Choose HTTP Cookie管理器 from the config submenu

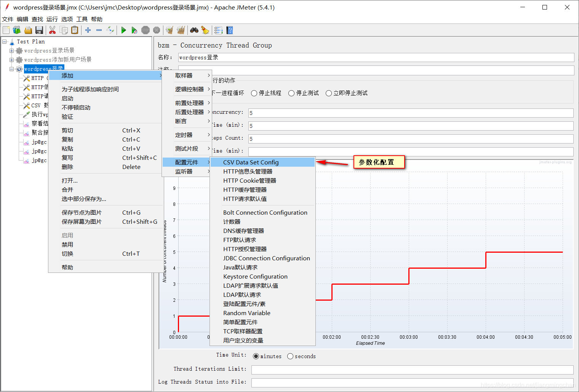(x=262, y=180)
